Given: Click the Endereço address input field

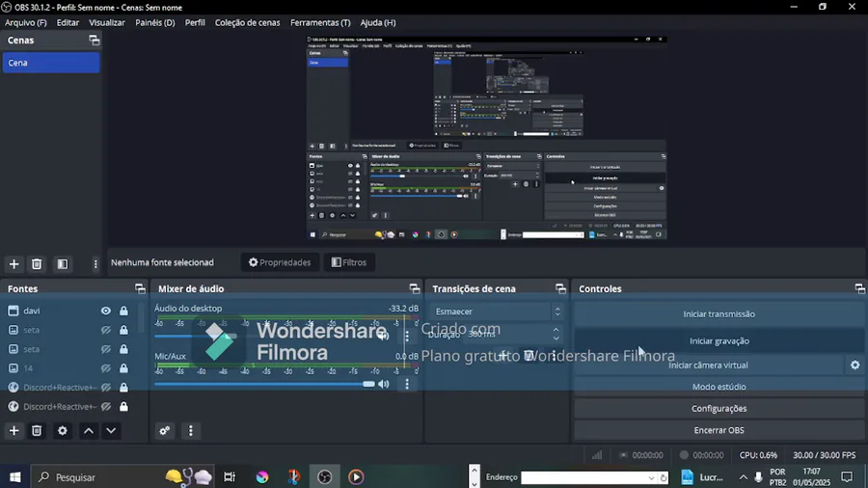Looking at the screenshot, I should pyautogui.click(x=583, y=477).
